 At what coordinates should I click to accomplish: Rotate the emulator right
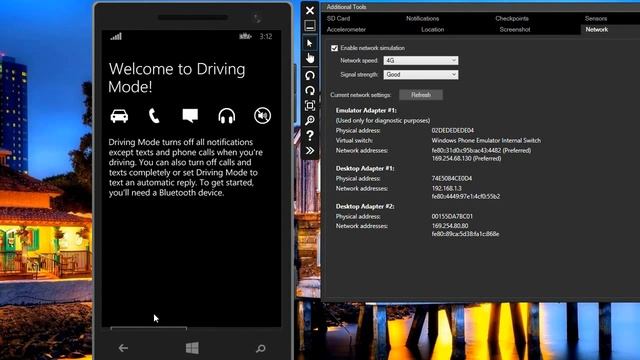coord(310,91)
